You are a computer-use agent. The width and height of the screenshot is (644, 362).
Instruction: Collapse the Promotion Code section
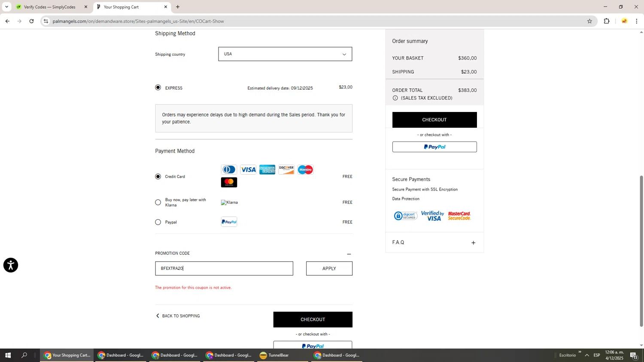tap(349, 254)
